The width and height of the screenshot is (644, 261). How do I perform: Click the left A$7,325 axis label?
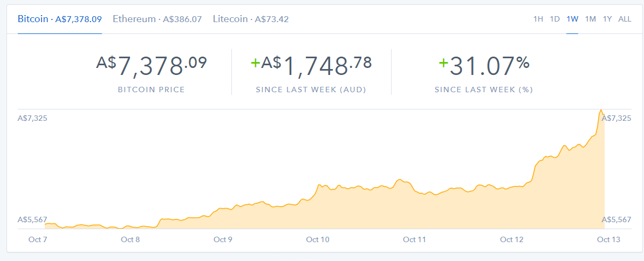[32, 118]
